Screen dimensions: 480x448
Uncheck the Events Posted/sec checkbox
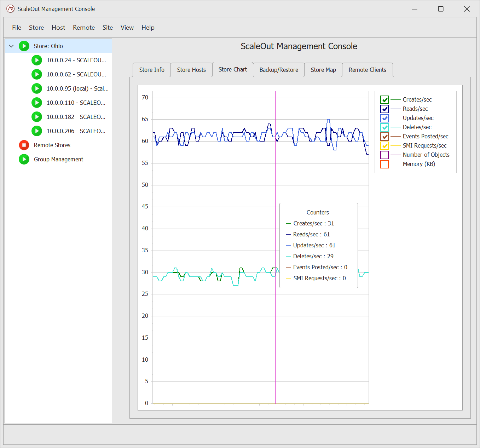[x=384, y=137]
